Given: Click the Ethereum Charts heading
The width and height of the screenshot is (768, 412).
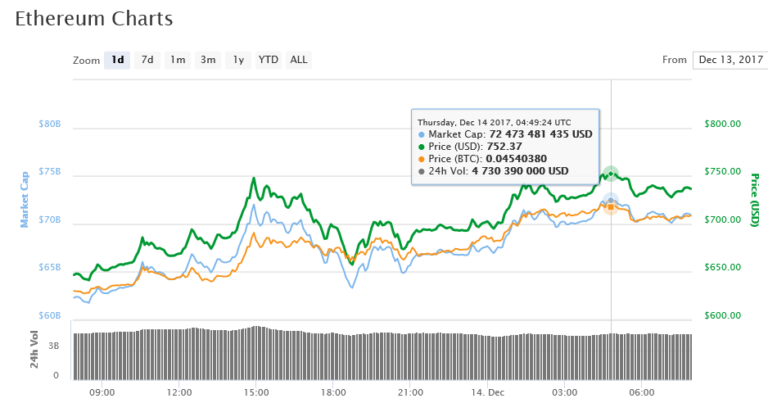Looking at the screenshot, I should [x=94, y=19].
